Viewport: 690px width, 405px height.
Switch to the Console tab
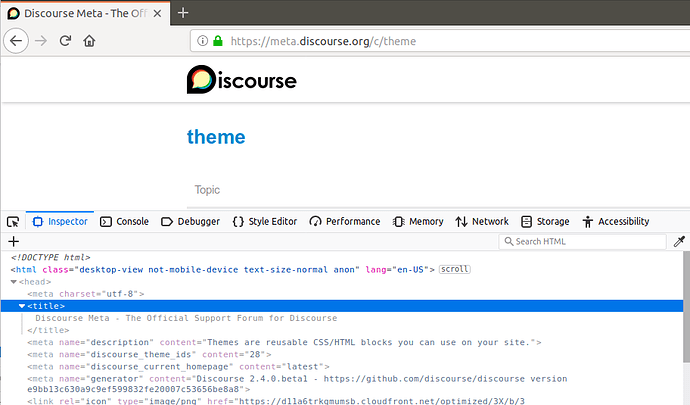tap(124, 221)
